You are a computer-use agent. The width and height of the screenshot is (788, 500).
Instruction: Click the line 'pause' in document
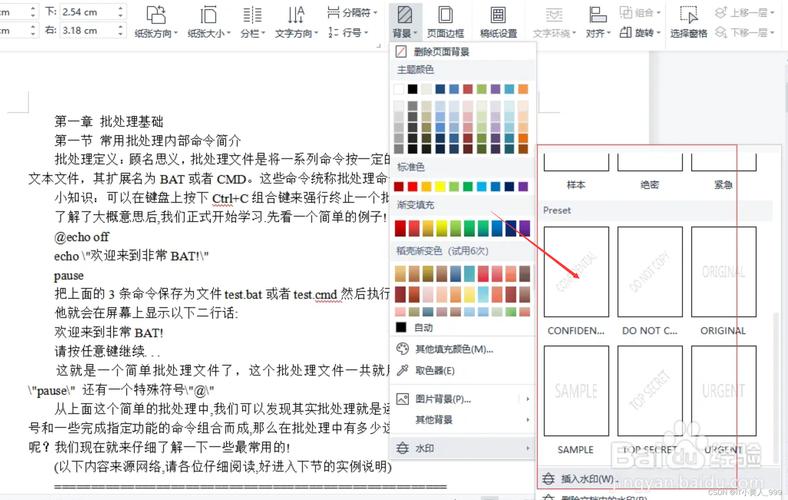[x=69, y=275]
